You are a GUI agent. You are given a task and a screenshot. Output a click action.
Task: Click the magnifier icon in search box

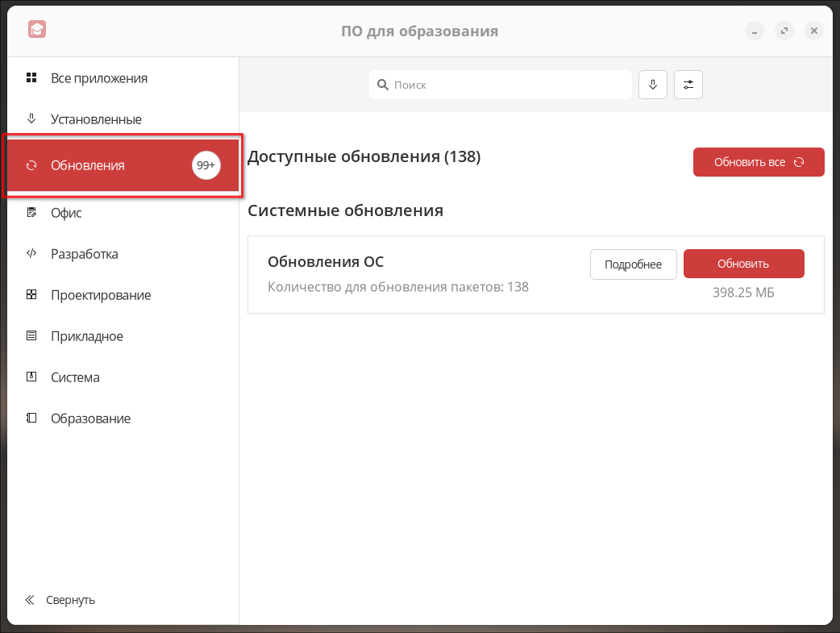click(383, 85)
